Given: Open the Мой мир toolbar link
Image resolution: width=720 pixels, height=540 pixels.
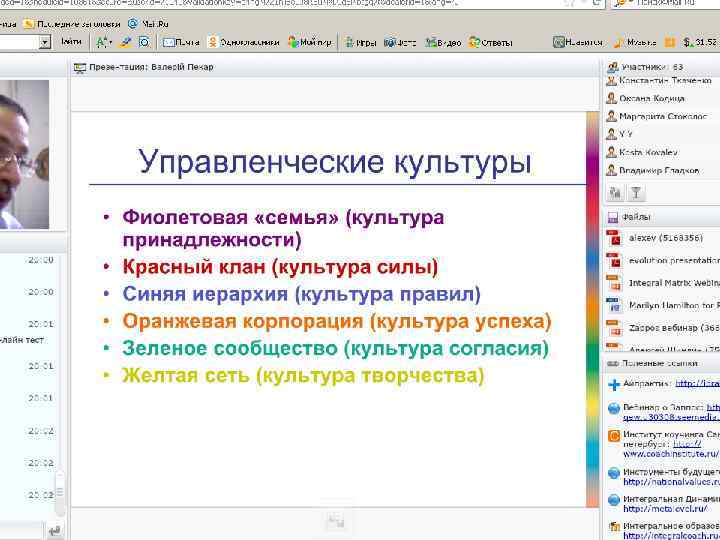Looking at the screenshot, I should [x=310, y=43].
